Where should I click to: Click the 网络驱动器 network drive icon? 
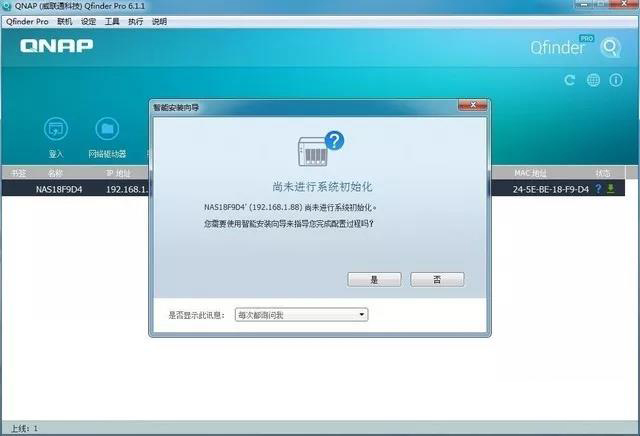coord(107,129)
